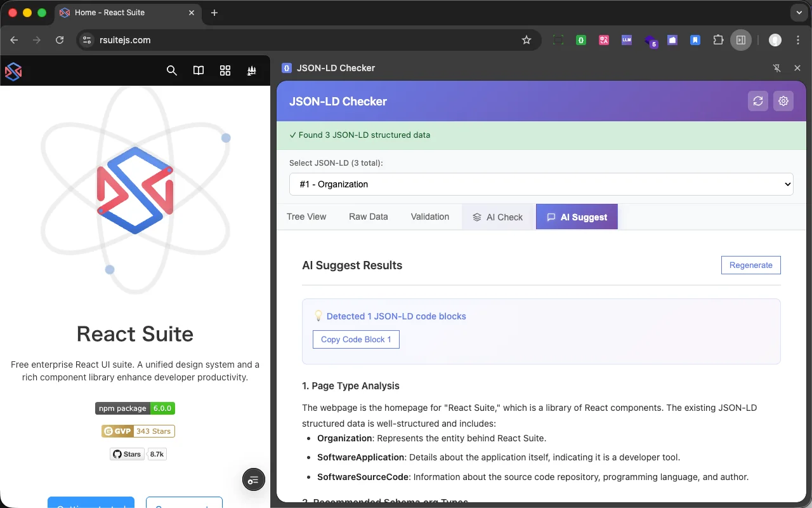
Task: Open the Extensions puzzle piece menu
Action: pyautogui.click(x=718, y=40)
